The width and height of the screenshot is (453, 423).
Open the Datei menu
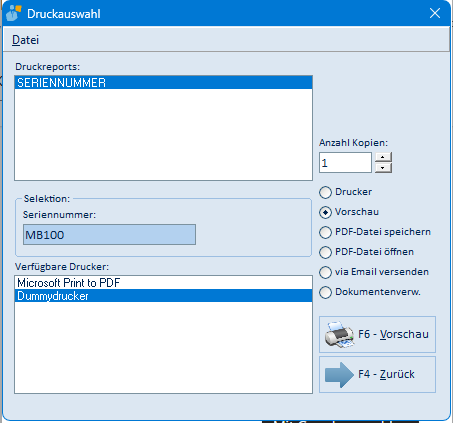tap(25, 40)
